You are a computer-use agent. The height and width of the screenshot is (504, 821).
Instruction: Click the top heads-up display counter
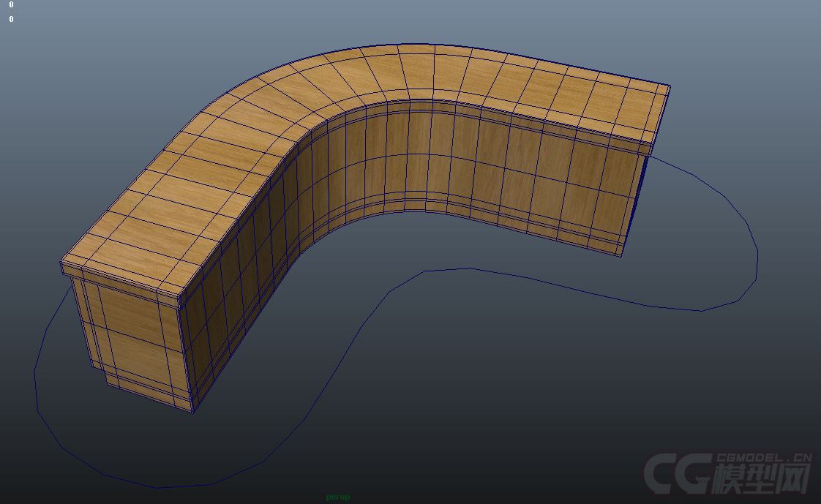[10, 6]
